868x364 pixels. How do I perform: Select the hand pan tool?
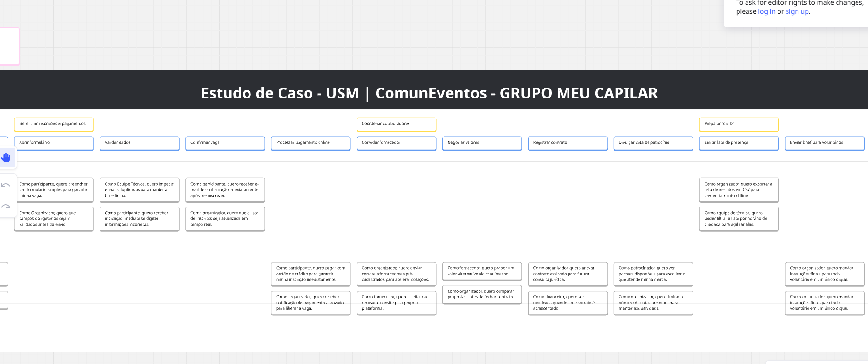click(x=6, y=157)
